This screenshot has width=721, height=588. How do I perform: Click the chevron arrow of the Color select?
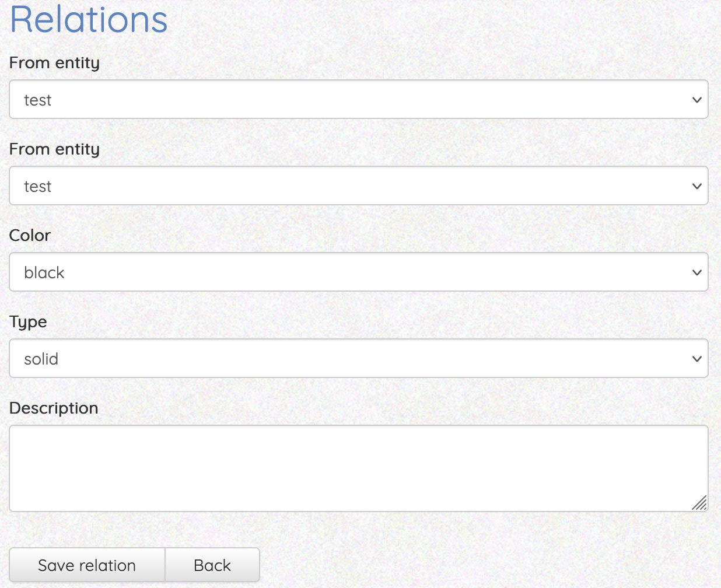696,272
